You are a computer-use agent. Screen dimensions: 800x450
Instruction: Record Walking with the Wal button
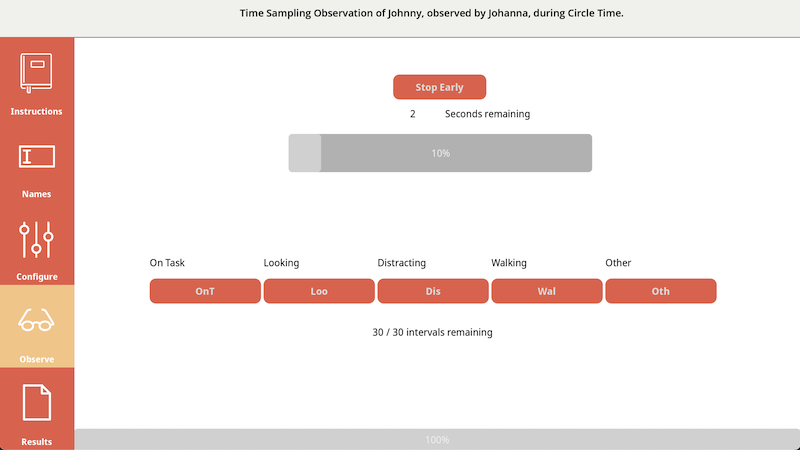[x=547, y=291]
